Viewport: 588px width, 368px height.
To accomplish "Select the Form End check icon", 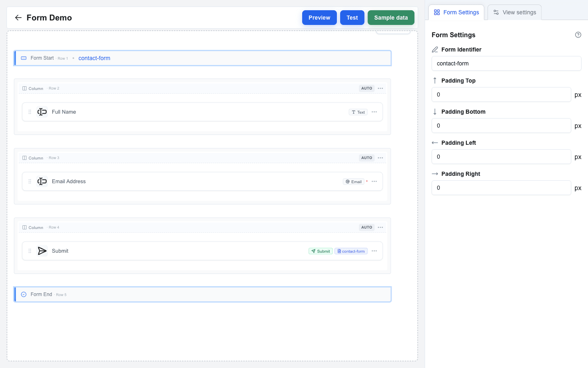I will pyautogui.click(x=24, y=294).
